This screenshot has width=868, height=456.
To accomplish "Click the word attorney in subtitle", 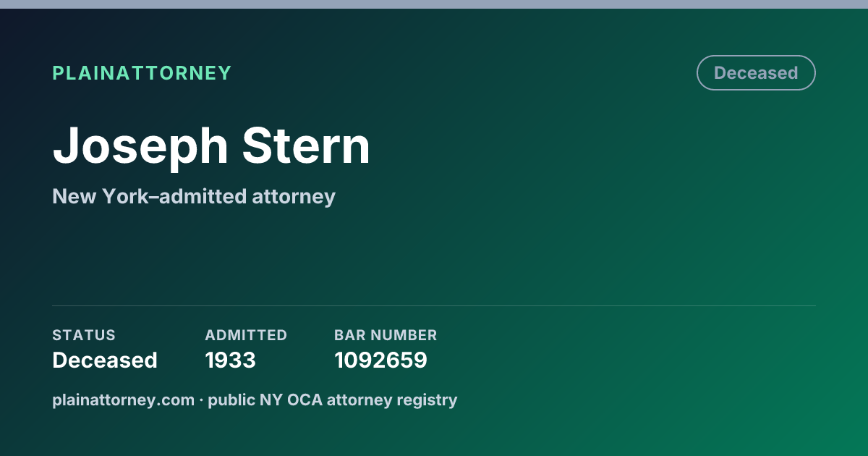I will 294,197.
